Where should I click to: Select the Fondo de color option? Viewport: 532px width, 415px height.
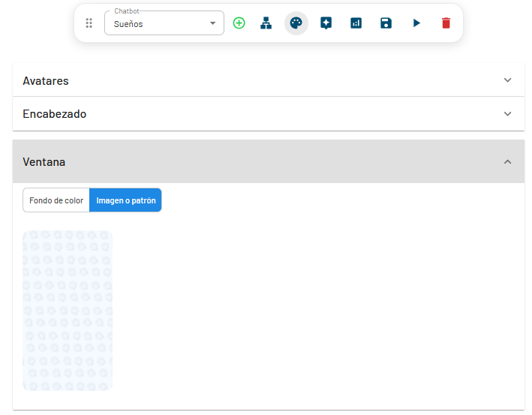click(56, 200)
